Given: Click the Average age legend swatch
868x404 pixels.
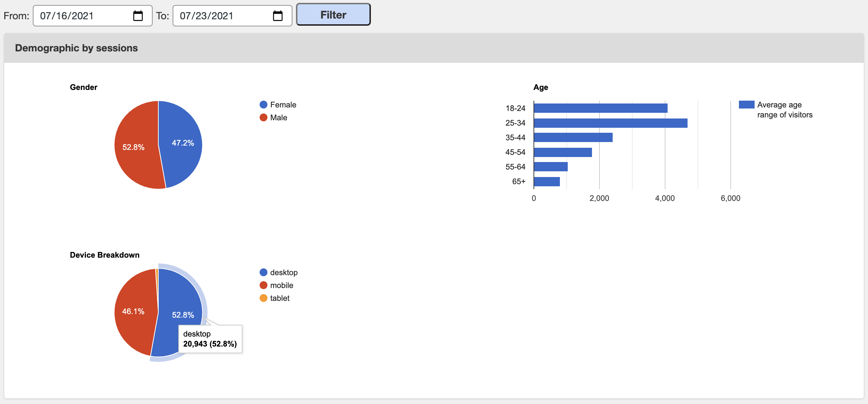Looking at the screenshot, I should coord(746,105).
